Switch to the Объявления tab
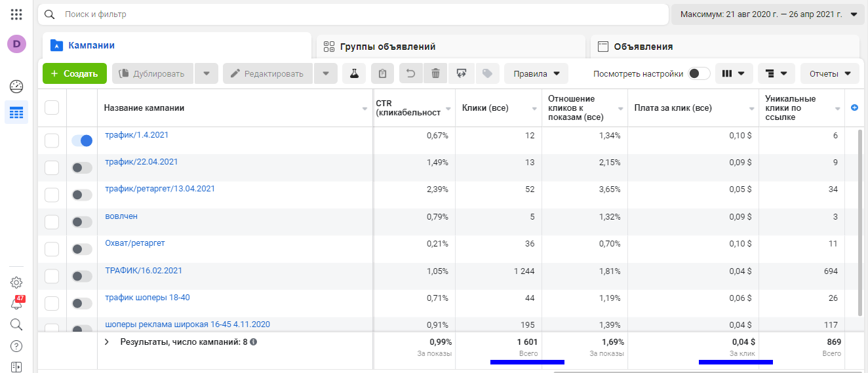The width and height of the screenshot is (868, 373). pos(724,47)
